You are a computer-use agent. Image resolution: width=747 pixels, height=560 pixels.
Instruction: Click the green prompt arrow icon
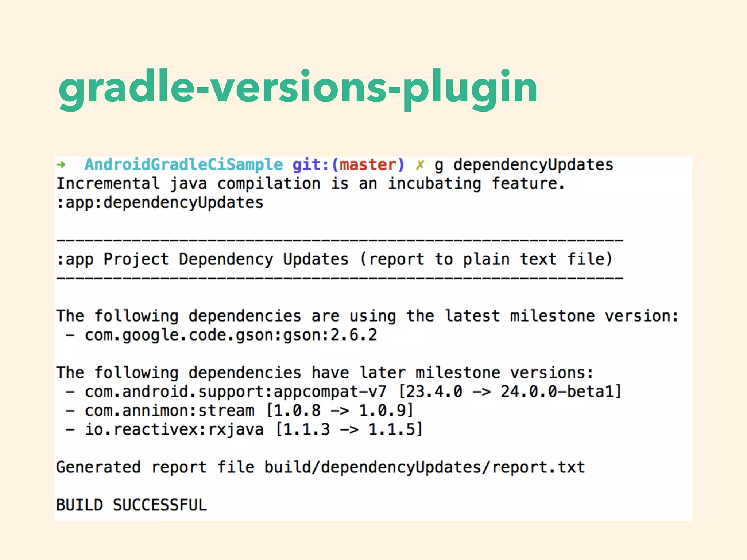[x=61, y=165]
